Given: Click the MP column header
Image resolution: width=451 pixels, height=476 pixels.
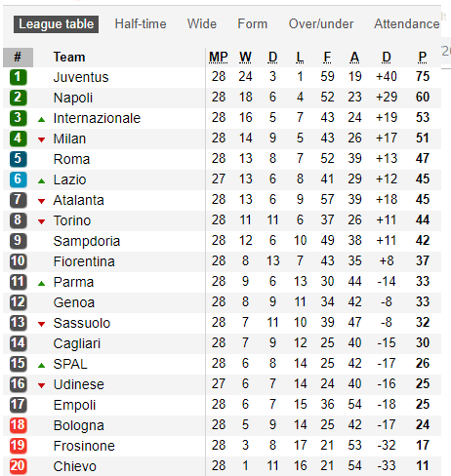Looking at the screenshot, I should click(x=219, y=58).
